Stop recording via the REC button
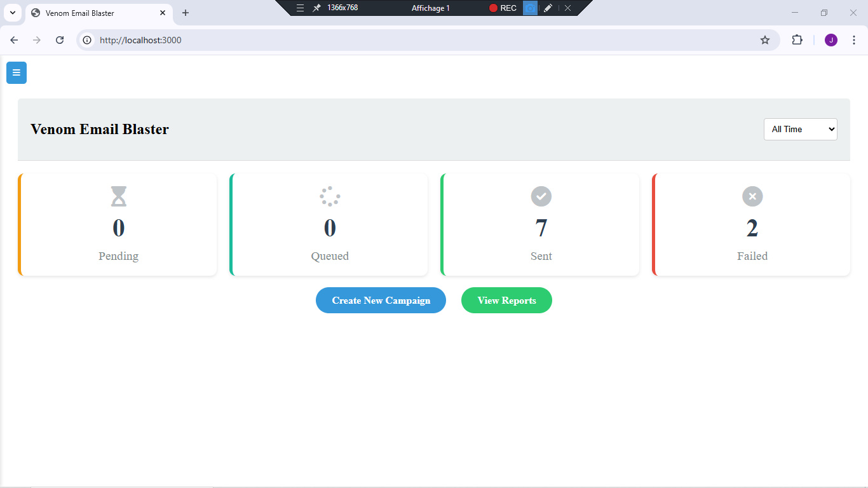The height and width of the screenshot is (488, 868). [503, 8]
